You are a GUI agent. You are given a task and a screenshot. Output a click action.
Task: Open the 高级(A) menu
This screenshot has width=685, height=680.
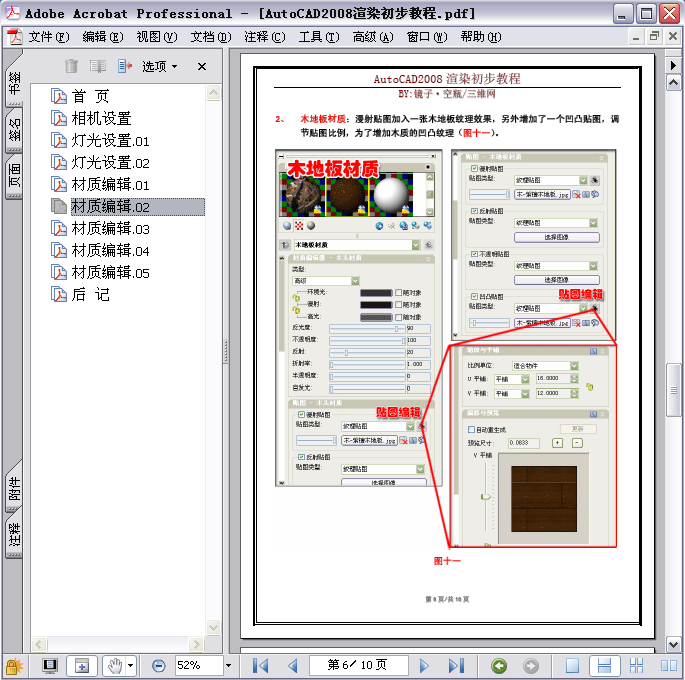(x=373, y=37)
